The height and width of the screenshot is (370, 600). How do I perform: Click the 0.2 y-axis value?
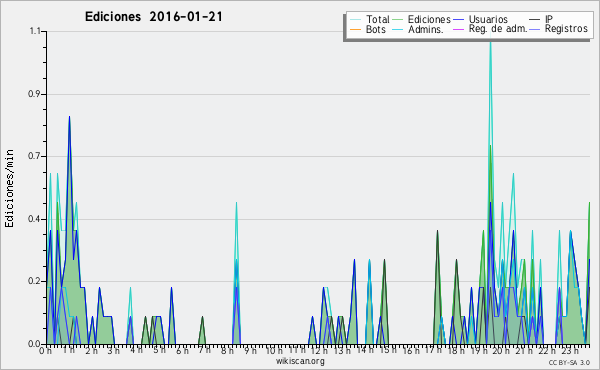[34, 281]
